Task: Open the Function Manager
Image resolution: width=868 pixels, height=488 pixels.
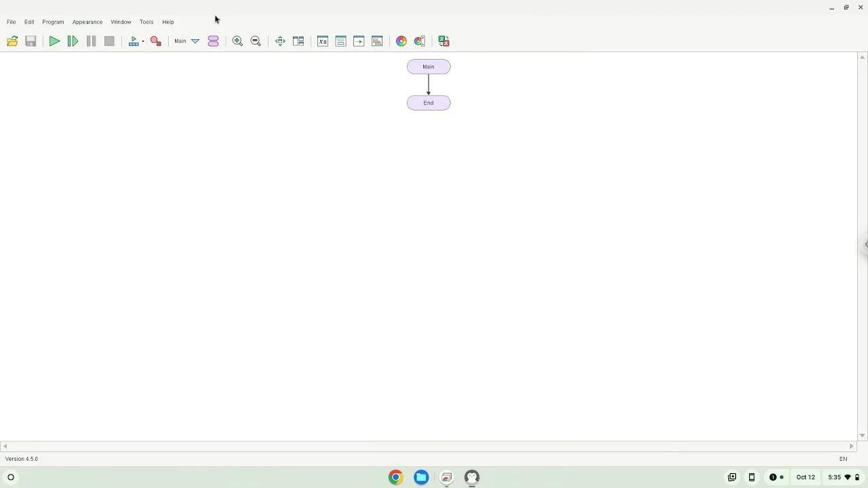Action: (x=213, y=41)
